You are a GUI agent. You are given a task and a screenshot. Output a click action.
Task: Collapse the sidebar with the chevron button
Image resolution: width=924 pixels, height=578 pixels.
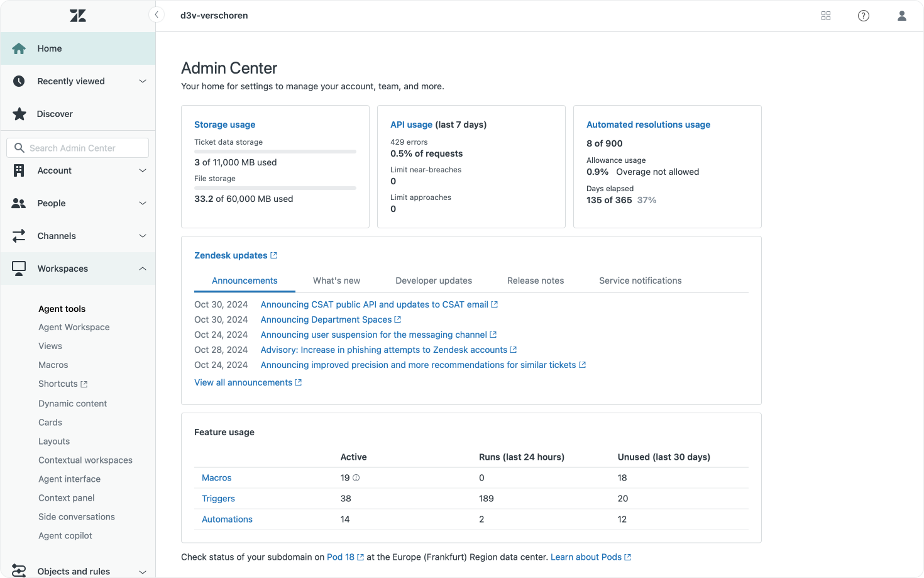(x=157, y=15)
